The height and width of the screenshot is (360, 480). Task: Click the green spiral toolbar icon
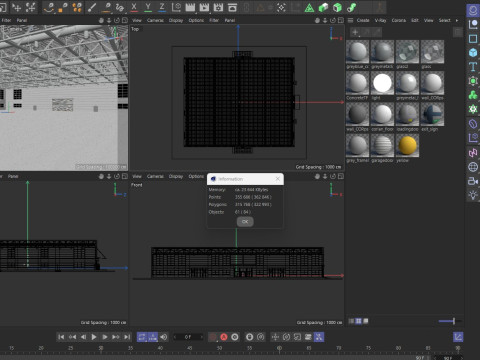(x=351, y=7)
